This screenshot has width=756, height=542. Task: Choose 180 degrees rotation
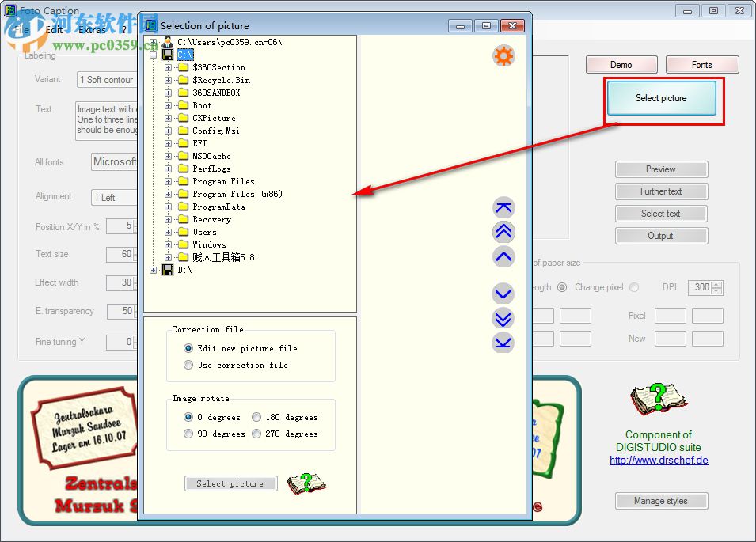[x=256, y=417]
